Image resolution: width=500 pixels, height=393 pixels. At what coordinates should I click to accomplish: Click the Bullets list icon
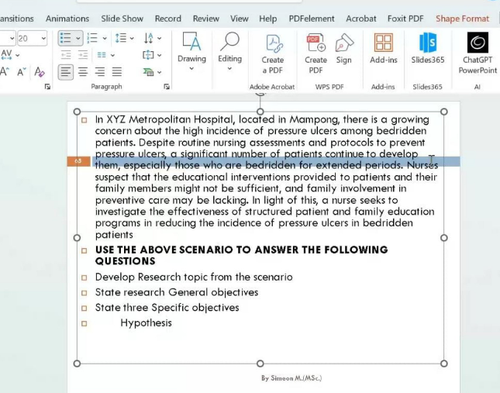[65, 38]
